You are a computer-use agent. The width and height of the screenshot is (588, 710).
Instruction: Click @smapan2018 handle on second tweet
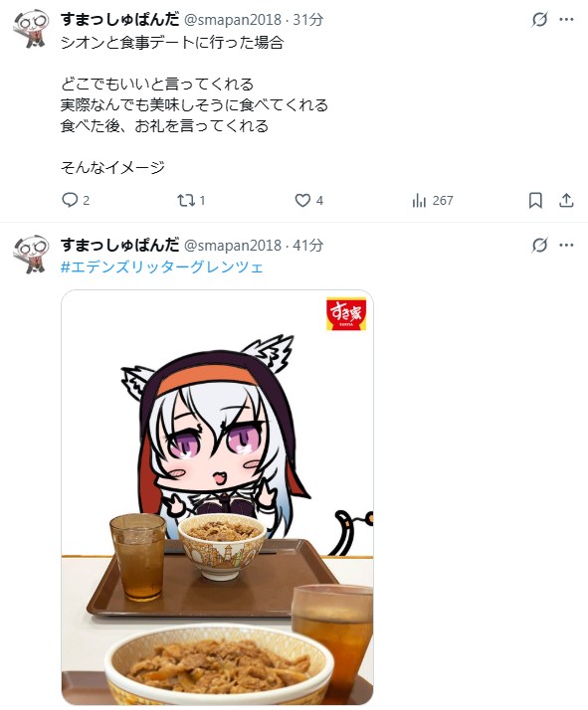(x=233, y=245)
